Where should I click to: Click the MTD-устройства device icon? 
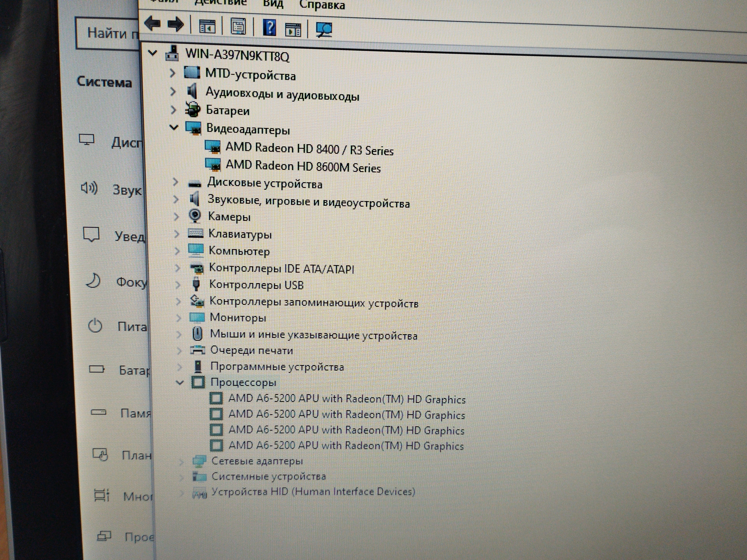point(191,72)
